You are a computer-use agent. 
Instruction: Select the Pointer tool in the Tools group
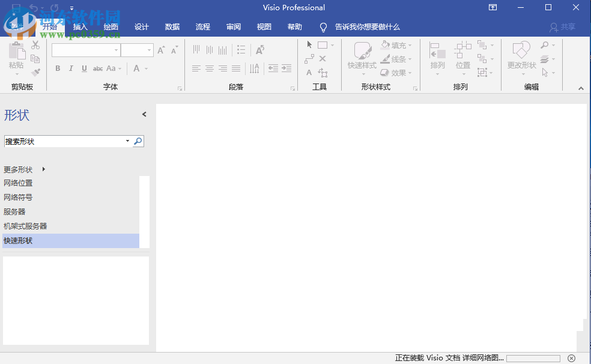(309, 45)
